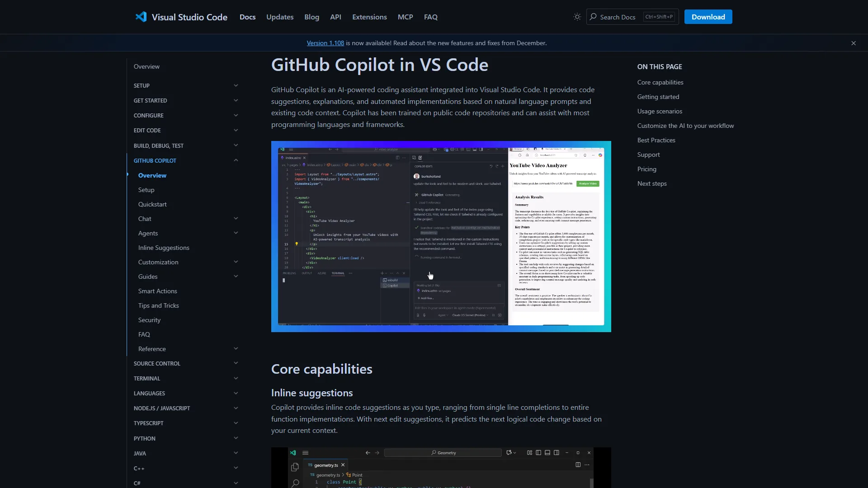Click the search magnifier icon in header

(593, 17)
